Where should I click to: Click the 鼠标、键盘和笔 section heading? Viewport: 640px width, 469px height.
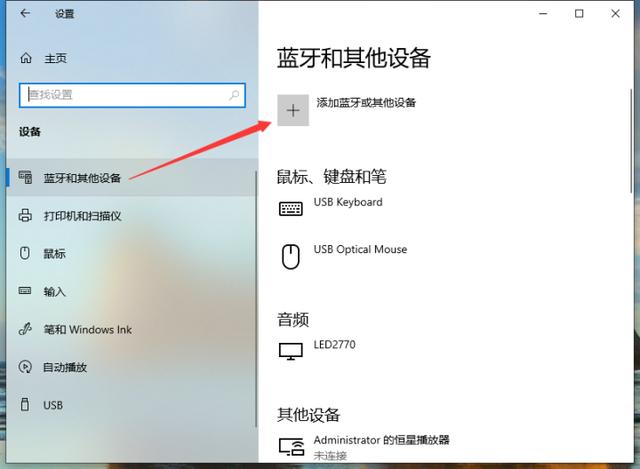pos(331,177)
